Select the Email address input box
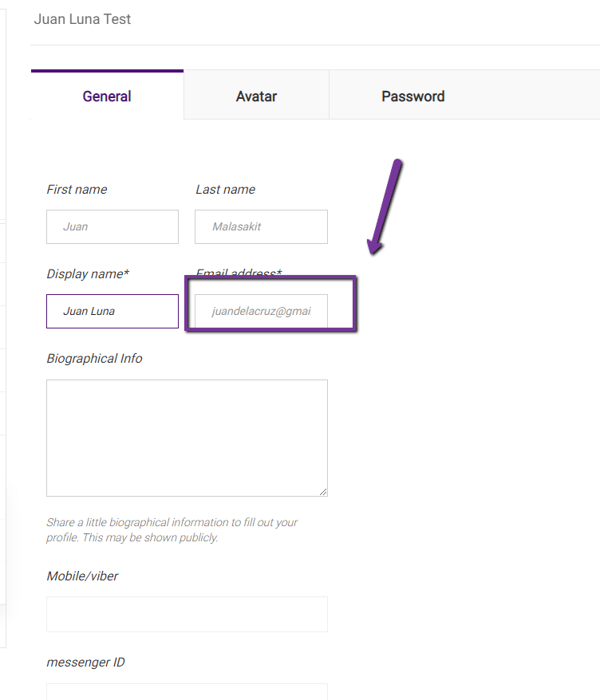 261,312
